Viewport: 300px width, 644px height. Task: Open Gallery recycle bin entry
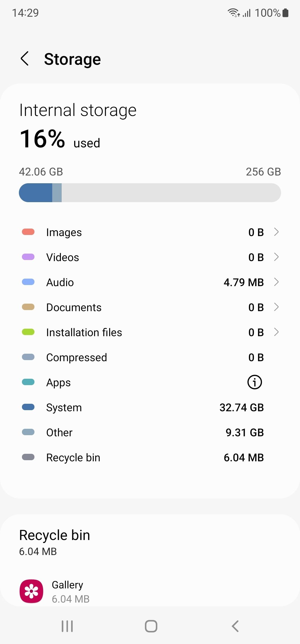click(x=150, y=591)
